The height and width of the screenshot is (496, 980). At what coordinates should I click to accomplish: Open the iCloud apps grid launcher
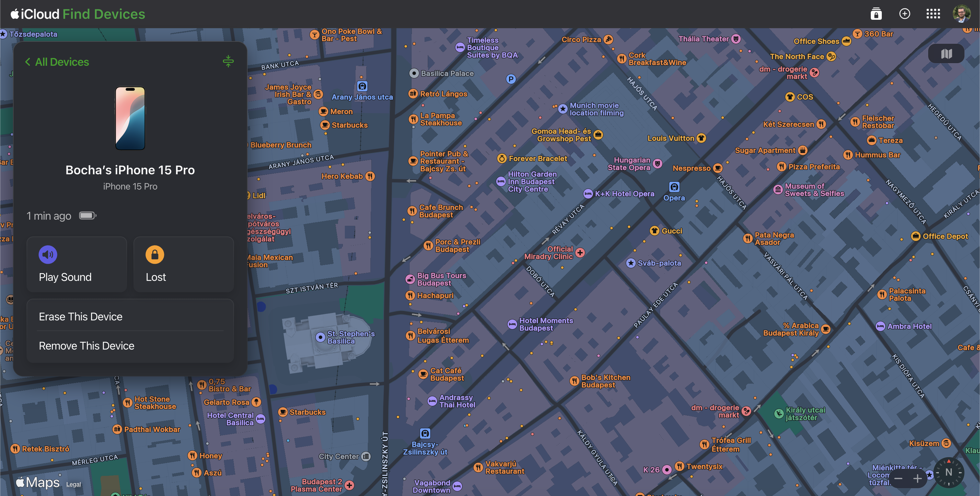(x=933, y=14)
